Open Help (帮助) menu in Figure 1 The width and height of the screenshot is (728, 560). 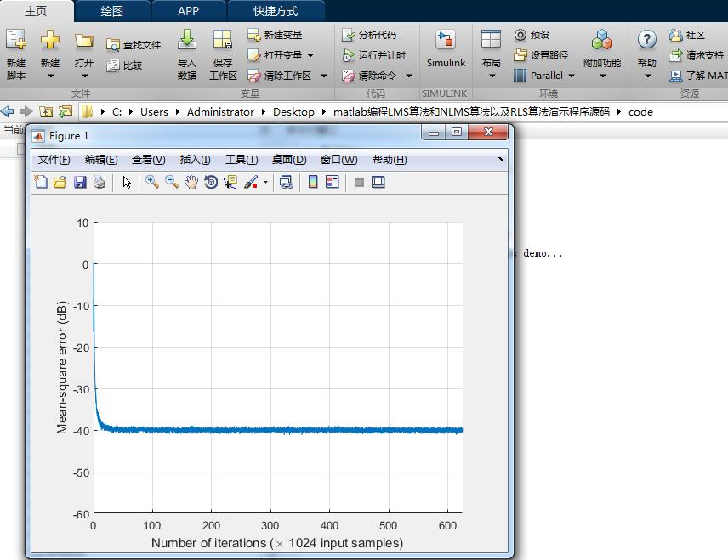(x=390, y=160)
